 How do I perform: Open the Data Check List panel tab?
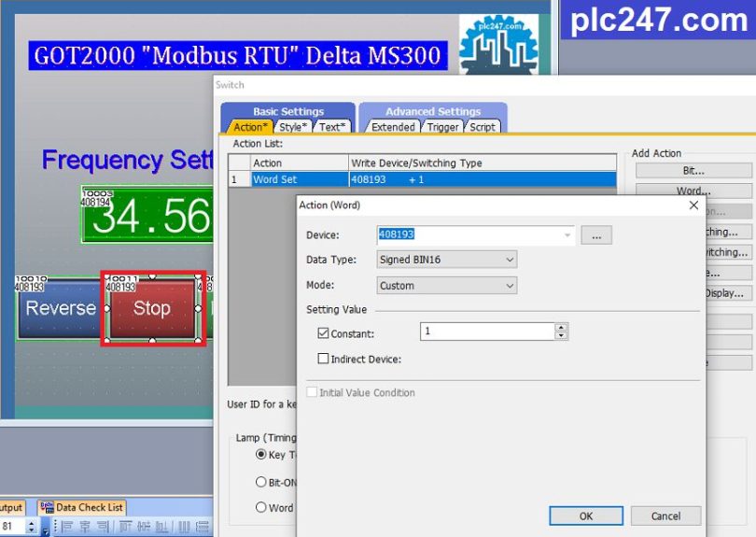(x=82, y=507)
